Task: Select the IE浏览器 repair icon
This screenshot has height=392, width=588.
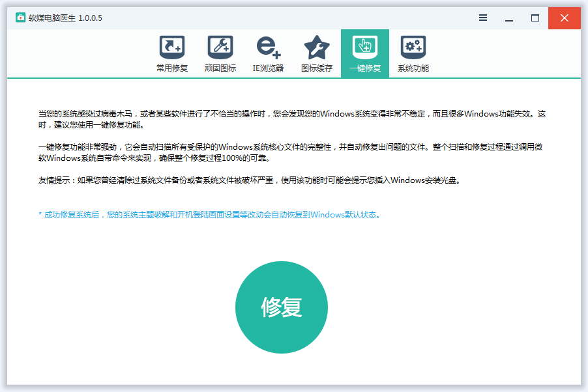Action: [x=269, y=48]
